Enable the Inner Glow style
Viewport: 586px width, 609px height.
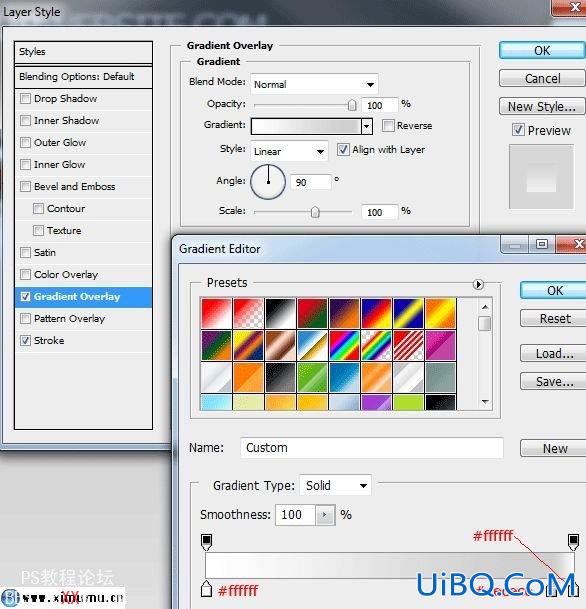click(x=25, y=165)
